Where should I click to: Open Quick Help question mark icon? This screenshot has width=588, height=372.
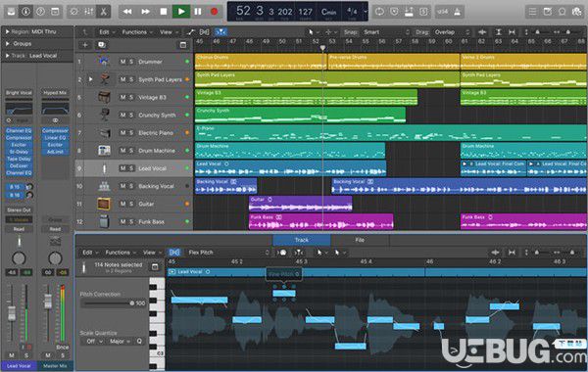pyautogui.click(x=40, y=12)
